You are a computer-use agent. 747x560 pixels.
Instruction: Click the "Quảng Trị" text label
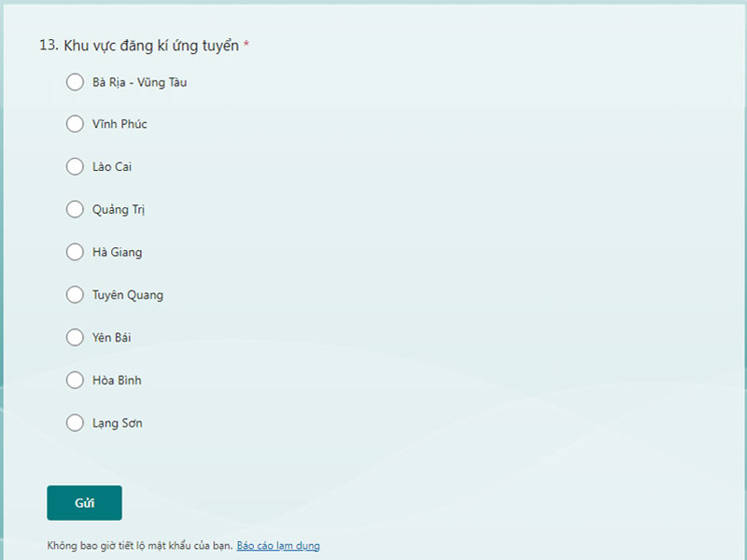pyautogui.click(x=119, y=210)
